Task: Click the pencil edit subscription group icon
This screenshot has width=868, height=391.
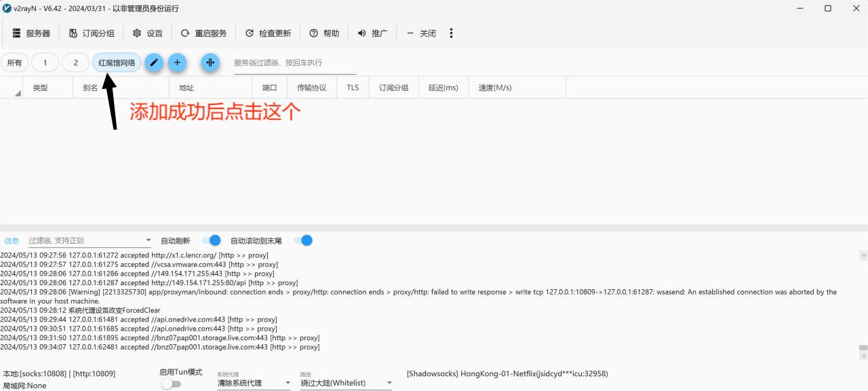Action: 155,62
